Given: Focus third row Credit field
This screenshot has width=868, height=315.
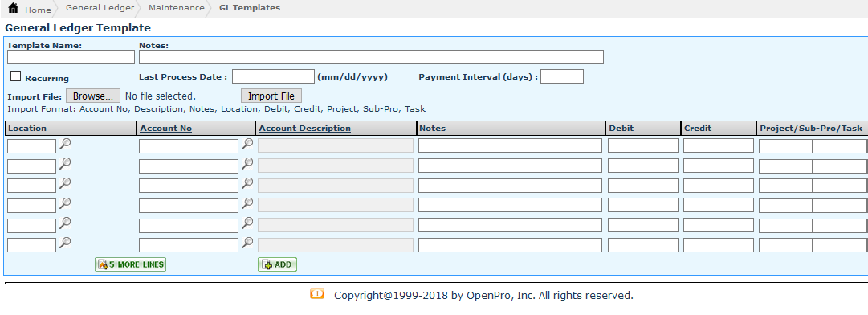Looking at the screenshot, I should pyautogui.click(x=719, y=186).
